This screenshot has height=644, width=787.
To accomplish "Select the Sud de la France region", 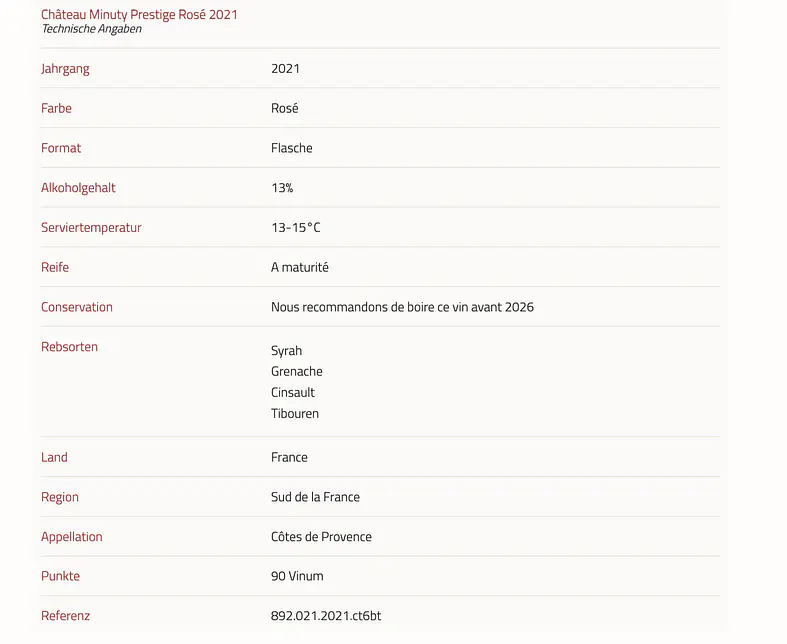I will click(315, 497).
